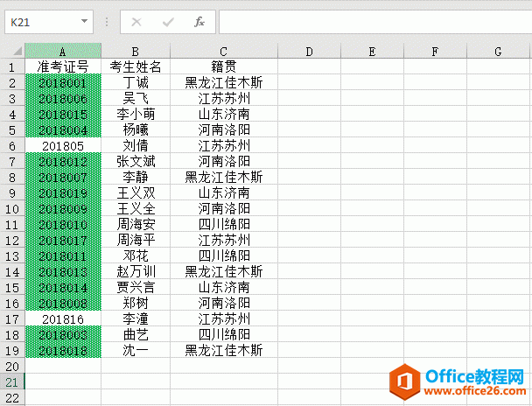Open the Insert Function fx button

pyautogui.click(x=199, y=22)
